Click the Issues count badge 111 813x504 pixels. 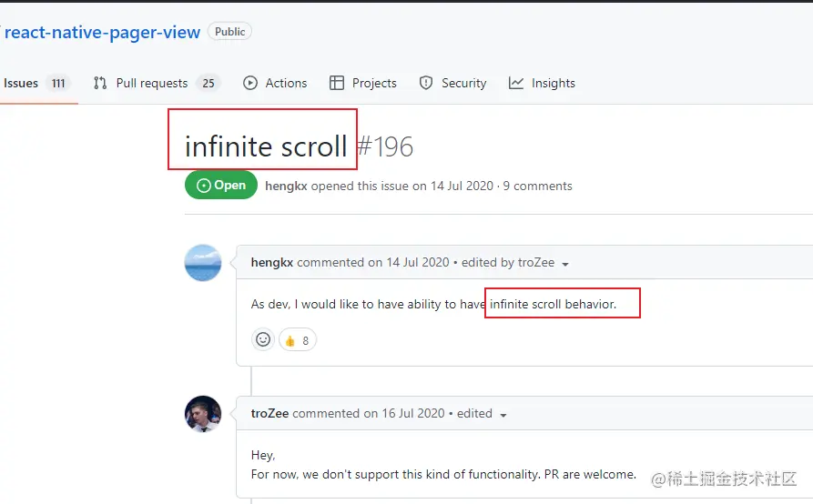coord(58,83)
